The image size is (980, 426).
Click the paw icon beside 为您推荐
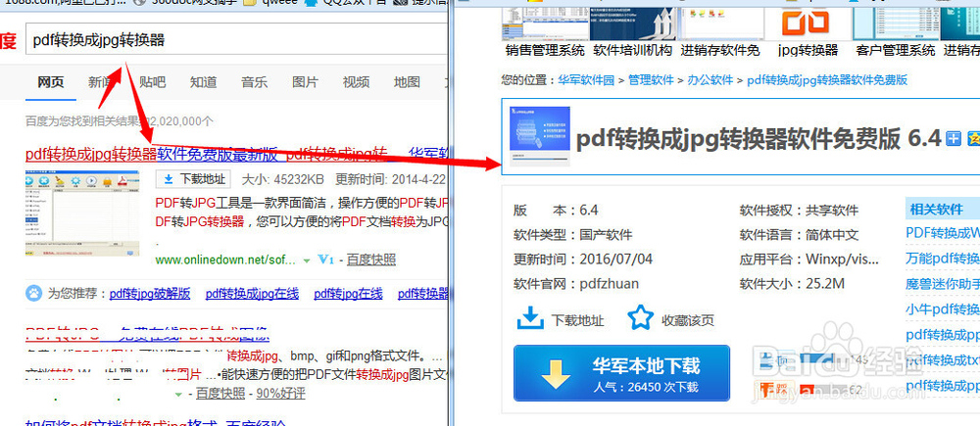tap(33, 293)
